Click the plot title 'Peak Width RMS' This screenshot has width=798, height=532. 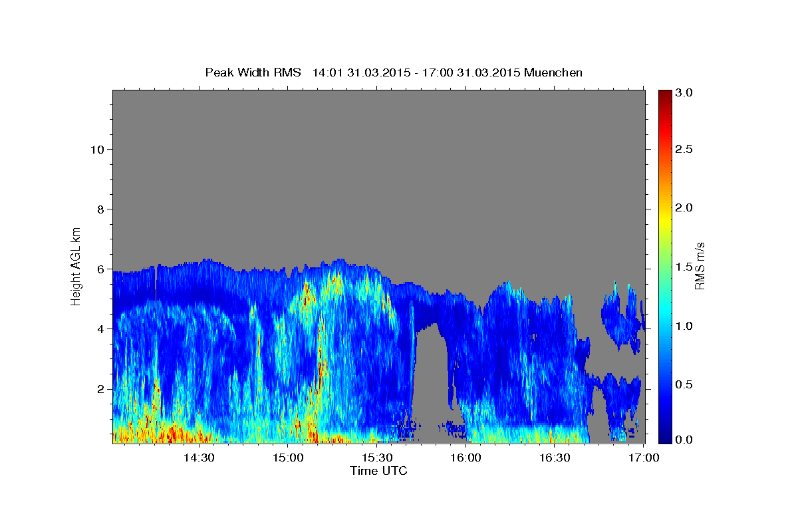(253, 72)
